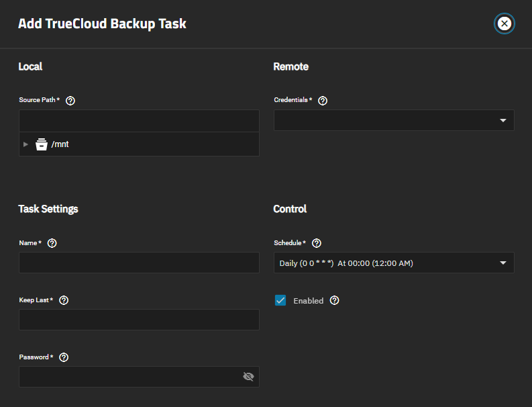Expand the /mnt tree node arrow
Image resolution: width=532 pixels, height=407 pixels.
[26, 144]
